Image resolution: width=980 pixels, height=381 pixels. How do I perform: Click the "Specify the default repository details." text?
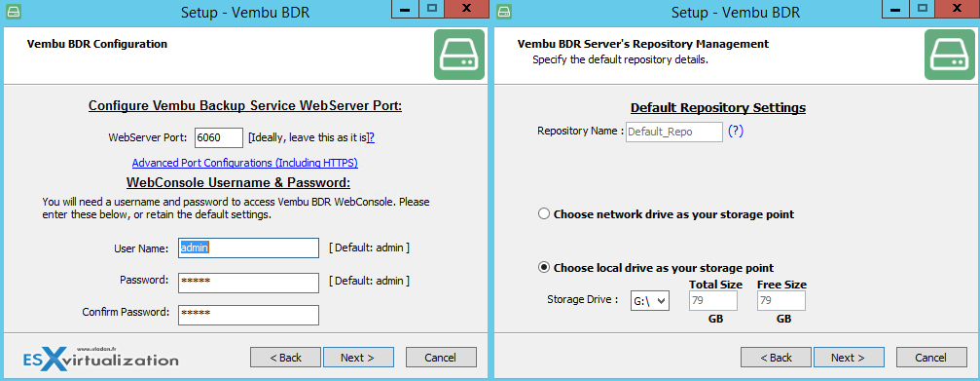620,60
